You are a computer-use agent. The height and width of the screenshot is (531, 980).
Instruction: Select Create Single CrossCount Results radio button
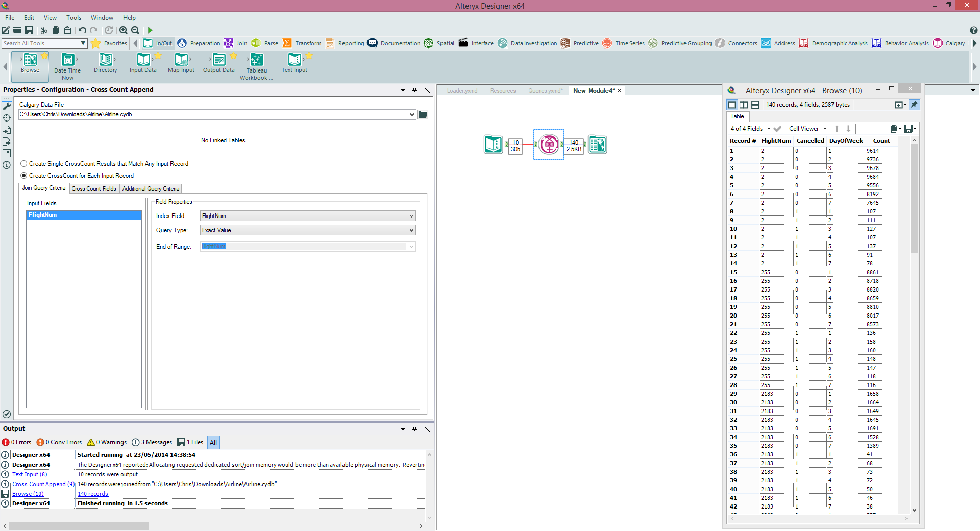pos(23,164)
